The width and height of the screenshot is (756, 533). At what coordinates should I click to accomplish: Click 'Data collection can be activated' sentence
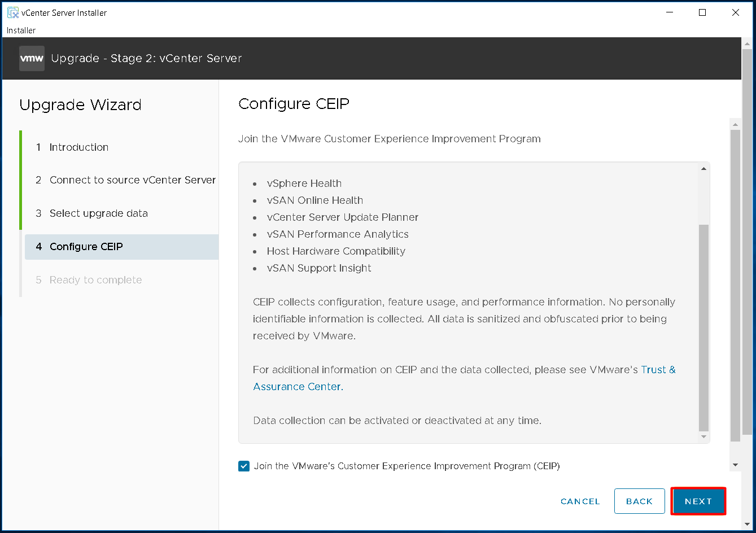click(x=397, y=421)
